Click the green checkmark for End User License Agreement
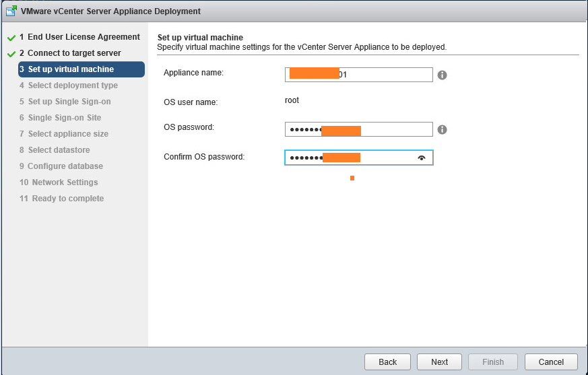The width and height of the screenshot is (588, 375). [x=11, y=38]
